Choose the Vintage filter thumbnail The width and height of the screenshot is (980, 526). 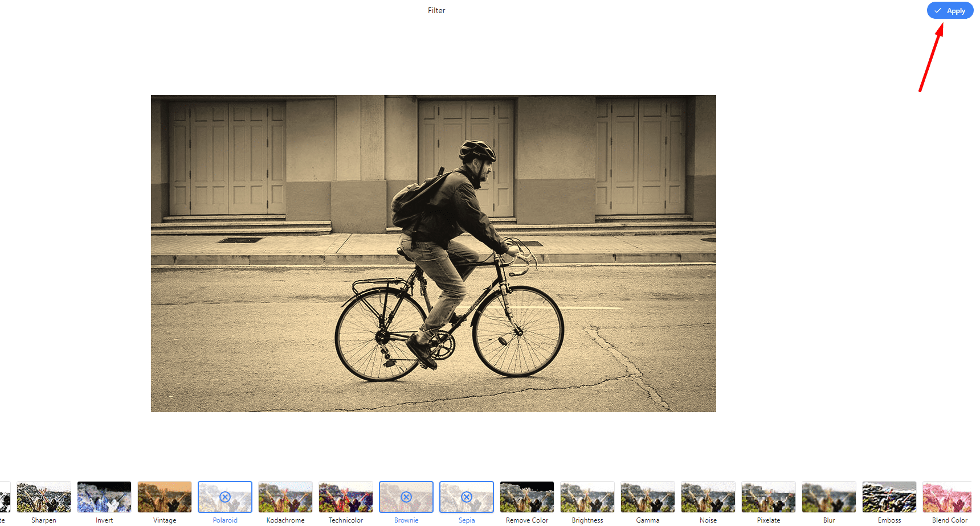[x=165, y=497]
